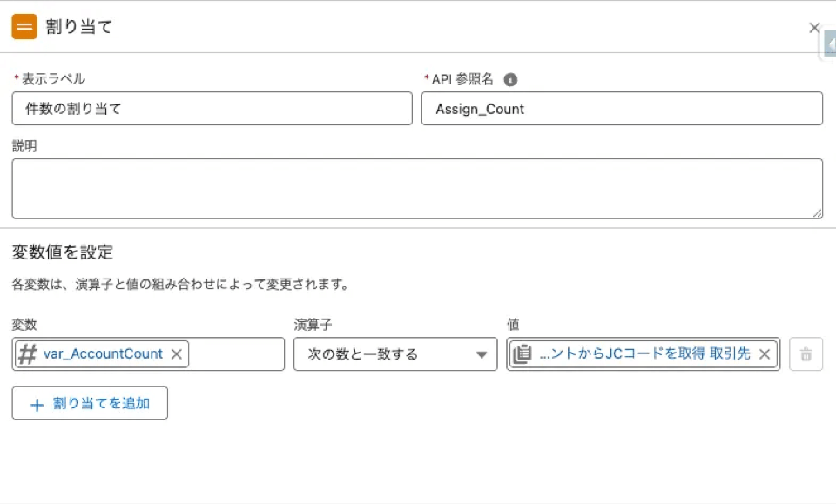This screenshot has width=836, height=504.
Task: Clear the 値 pill with its X icon
Action: [764, 353]
